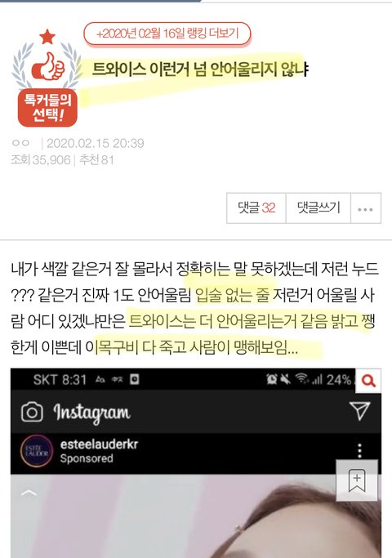Open the esteelauderkr account name

pos(99,444)
